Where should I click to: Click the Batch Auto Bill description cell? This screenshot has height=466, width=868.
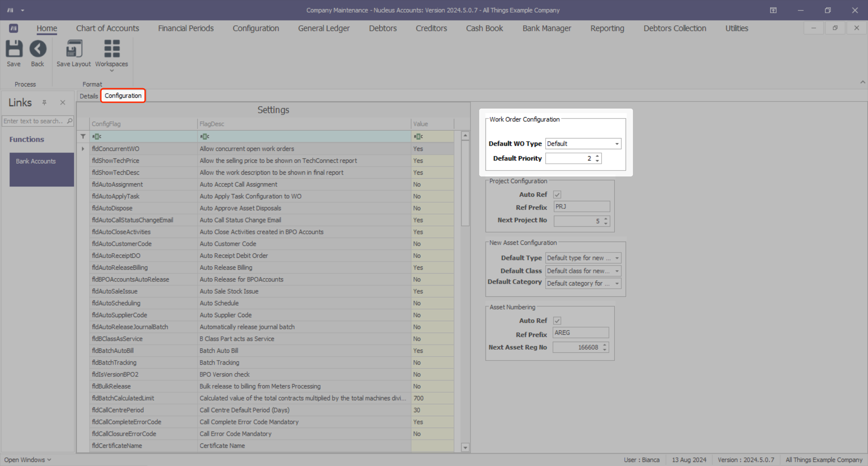point(304,351)
